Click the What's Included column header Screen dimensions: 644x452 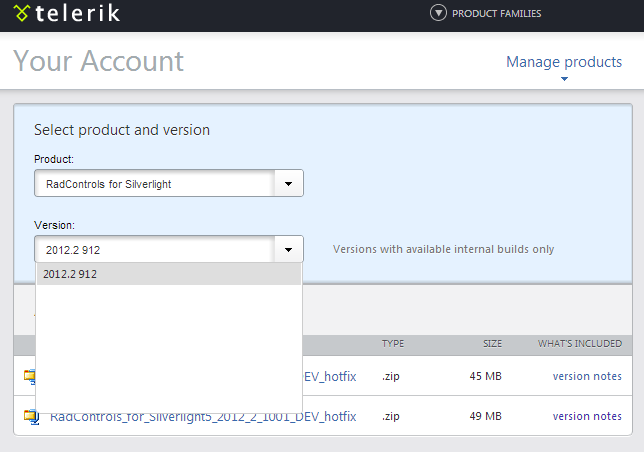click(x=579, y=344)
